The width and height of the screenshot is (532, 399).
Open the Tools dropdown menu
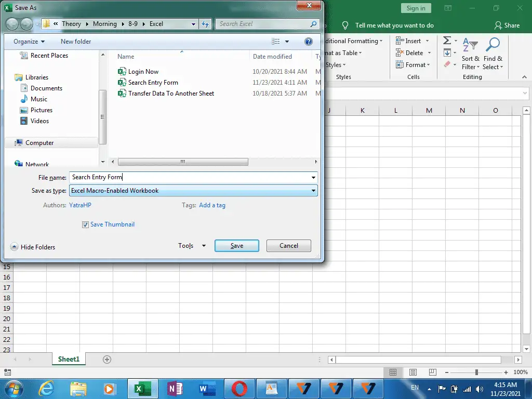192,246
